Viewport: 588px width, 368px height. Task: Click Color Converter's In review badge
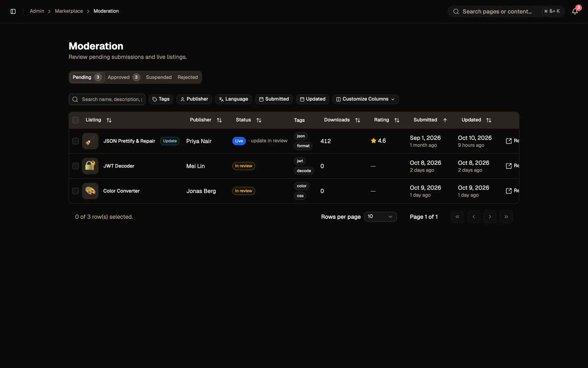click(244, 191)
